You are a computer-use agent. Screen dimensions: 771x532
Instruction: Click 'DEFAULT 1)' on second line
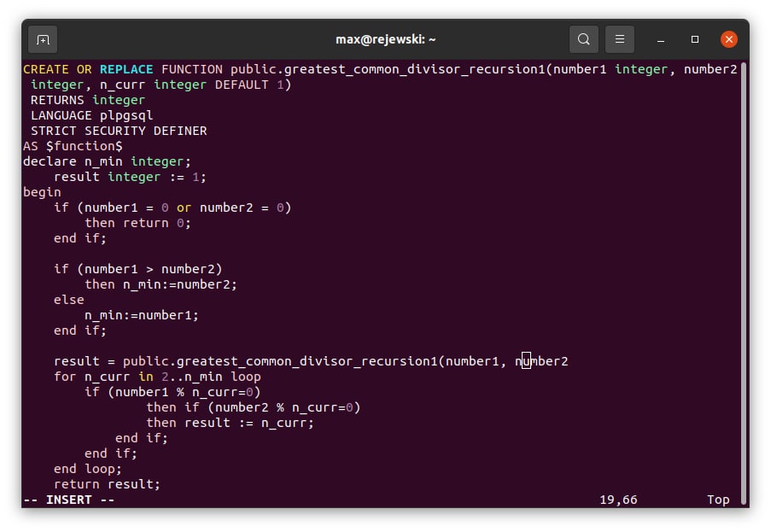[254, 85]
